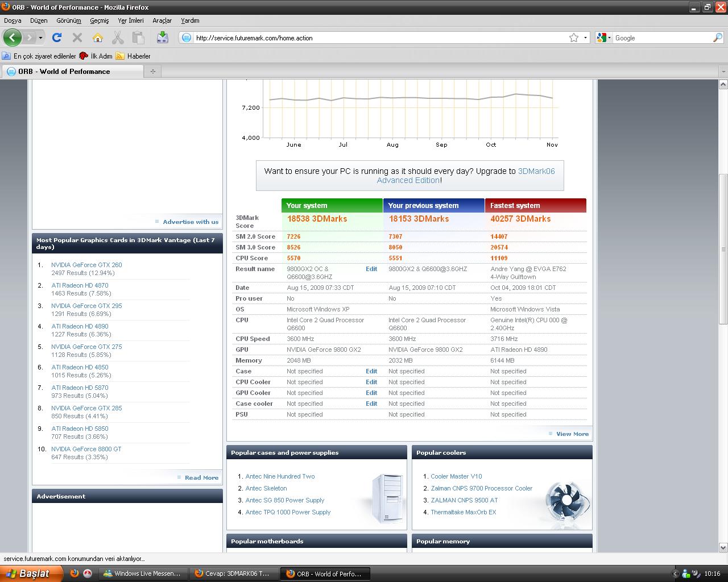Click the scrollbar up arrow

coord(723,85)
